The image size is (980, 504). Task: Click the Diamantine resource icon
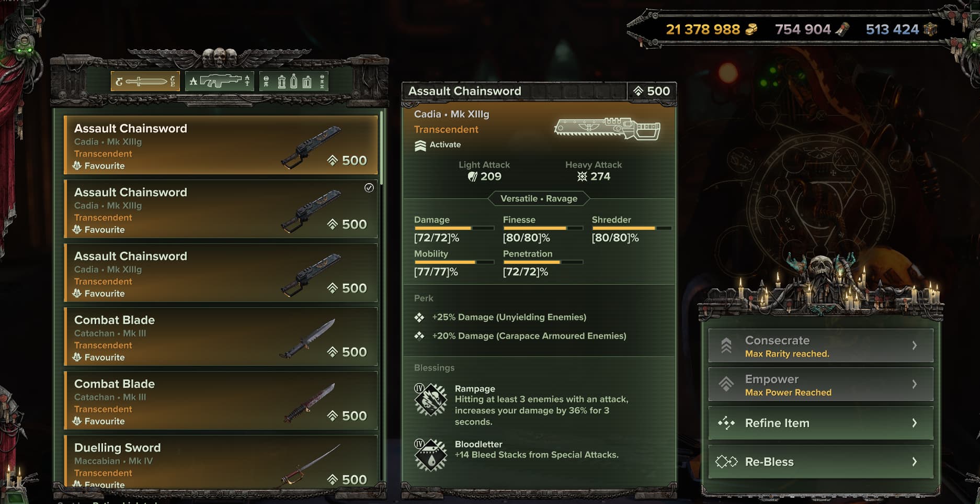[x=930, y=29]
